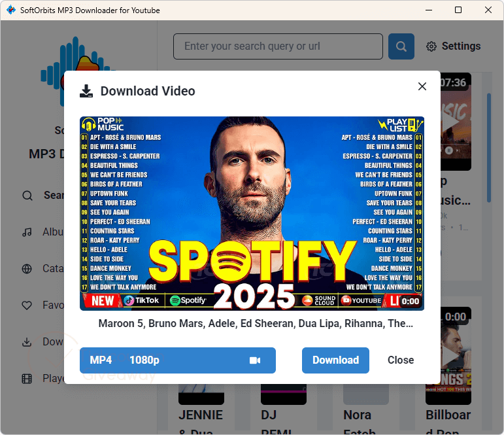
Task: Click the Spotify 2025 video thumbnail
Action: (x=252, y=213)
